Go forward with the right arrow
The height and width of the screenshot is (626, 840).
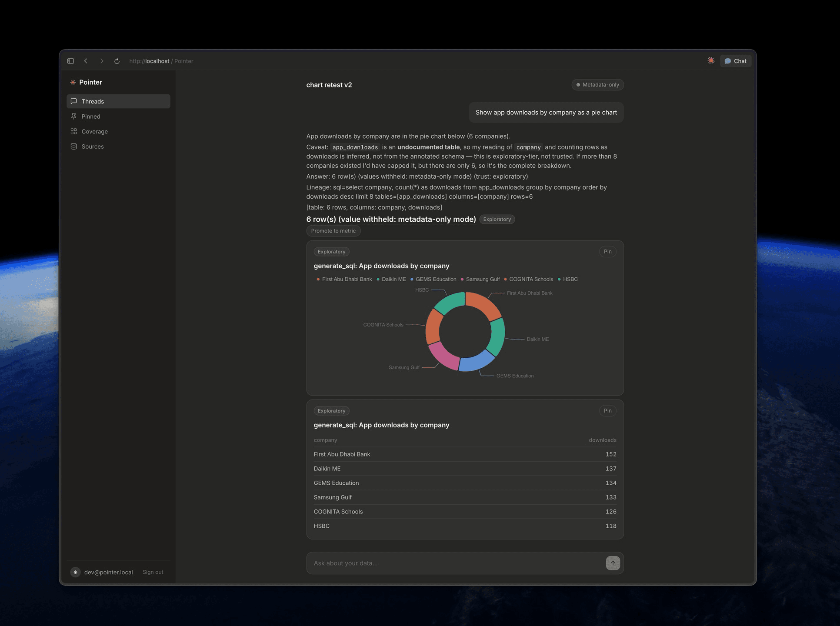[x=102, y=61]
